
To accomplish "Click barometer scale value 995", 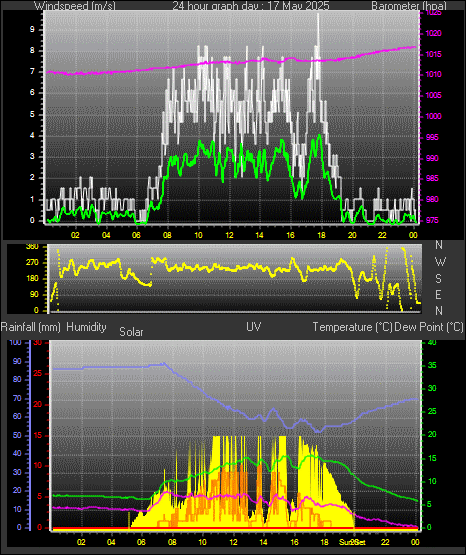I will [x=432, y=137].
